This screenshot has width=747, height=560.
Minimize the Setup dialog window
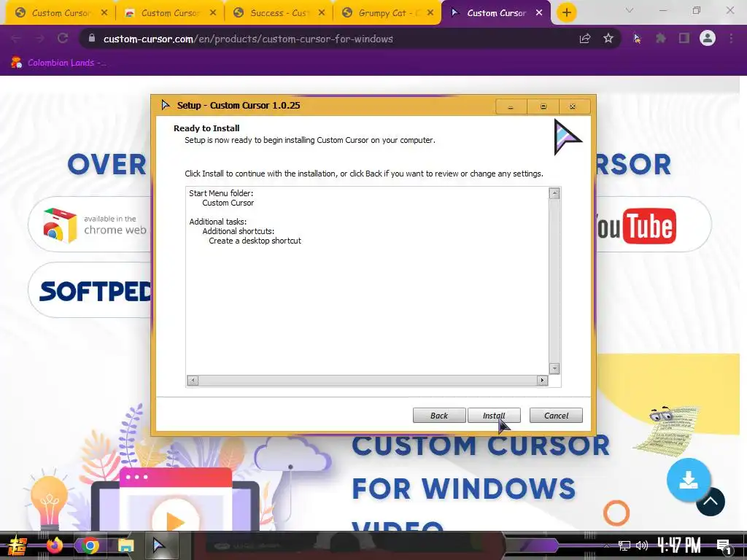point(511,106)
